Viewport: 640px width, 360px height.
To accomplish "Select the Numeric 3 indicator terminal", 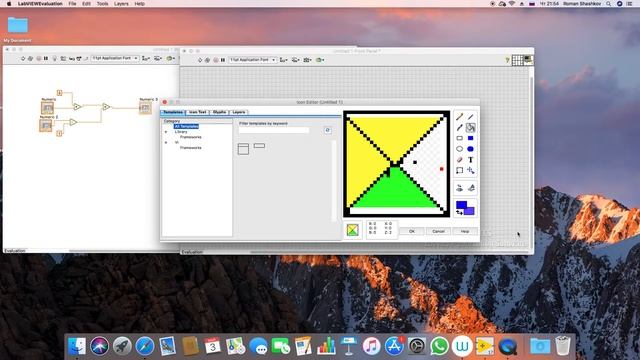I will click(x=145, y=108).
